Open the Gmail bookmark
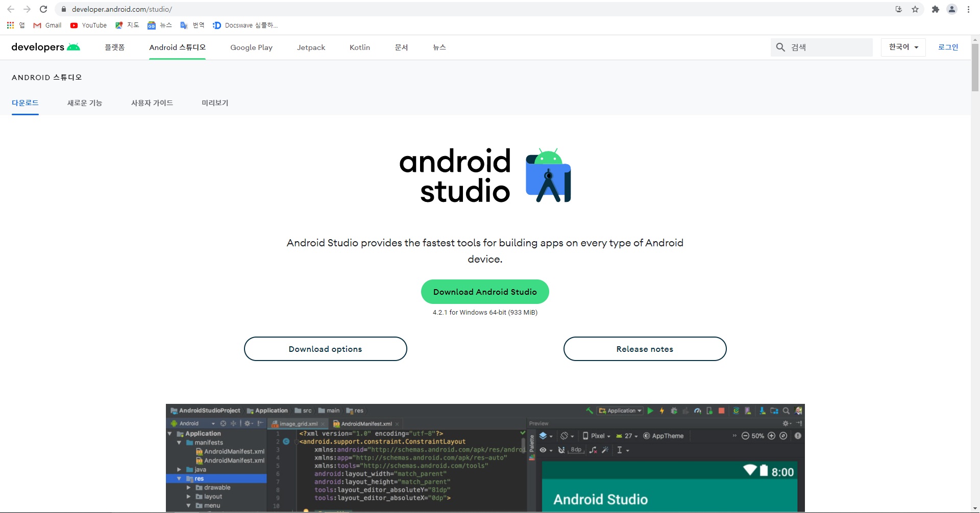980x513 pixels. click(47, 25)
